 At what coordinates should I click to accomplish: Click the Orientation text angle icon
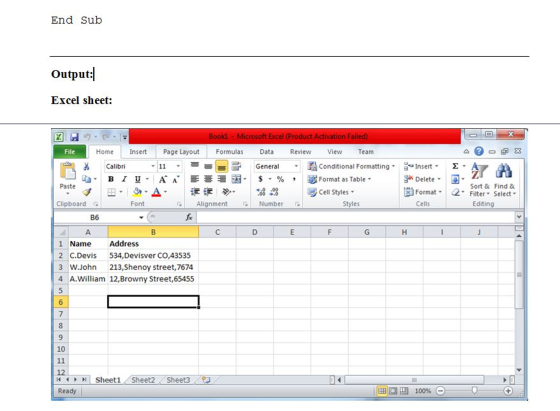[227, 192]
